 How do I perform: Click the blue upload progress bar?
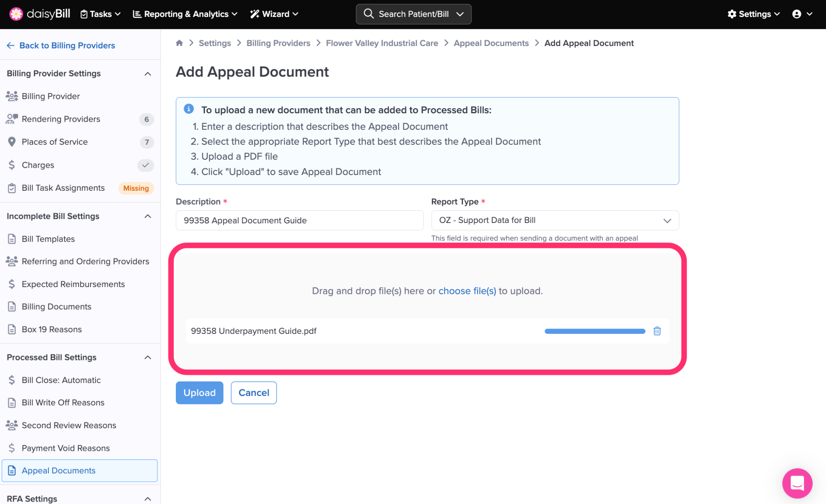pyautogui.click(x=594, y=331)
